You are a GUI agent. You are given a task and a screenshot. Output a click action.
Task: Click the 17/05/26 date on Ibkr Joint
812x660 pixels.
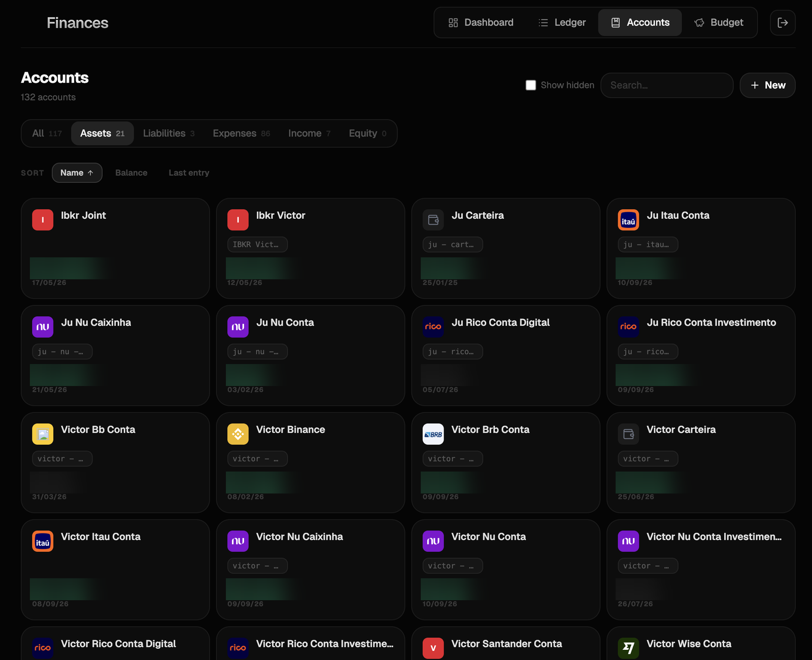click(49, 283)
